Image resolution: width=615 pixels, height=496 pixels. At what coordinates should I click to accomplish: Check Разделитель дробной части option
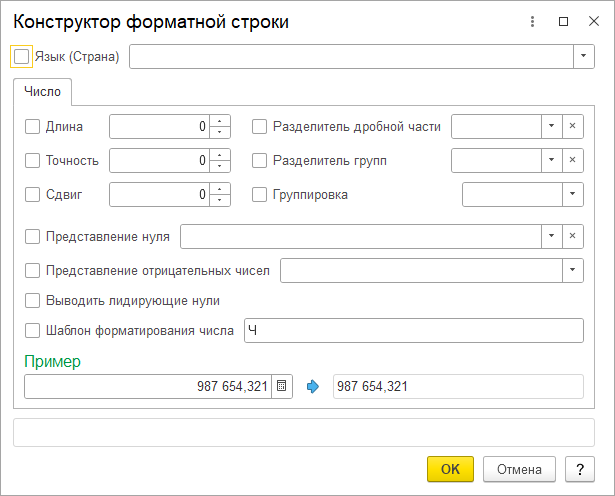259,127
